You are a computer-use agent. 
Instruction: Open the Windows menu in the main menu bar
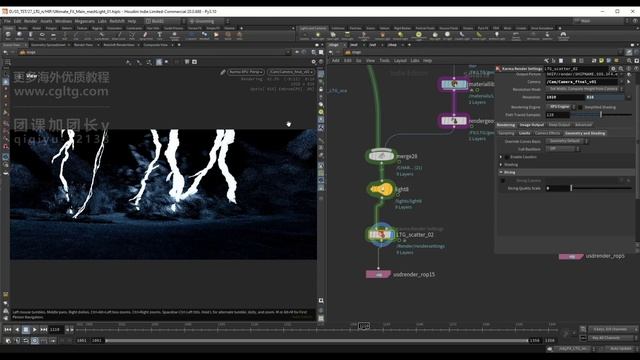pos(63,21)
